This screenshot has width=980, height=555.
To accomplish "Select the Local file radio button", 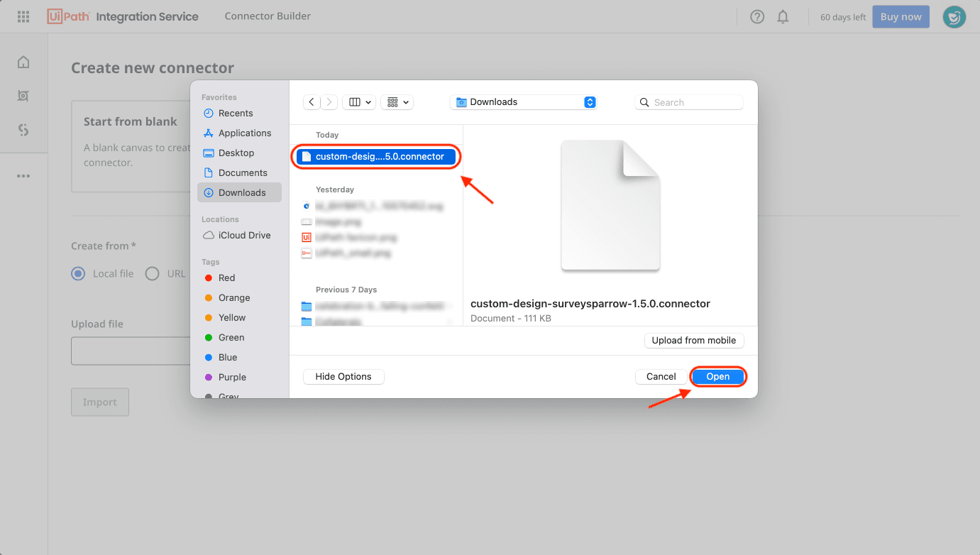I will point(78,274).
